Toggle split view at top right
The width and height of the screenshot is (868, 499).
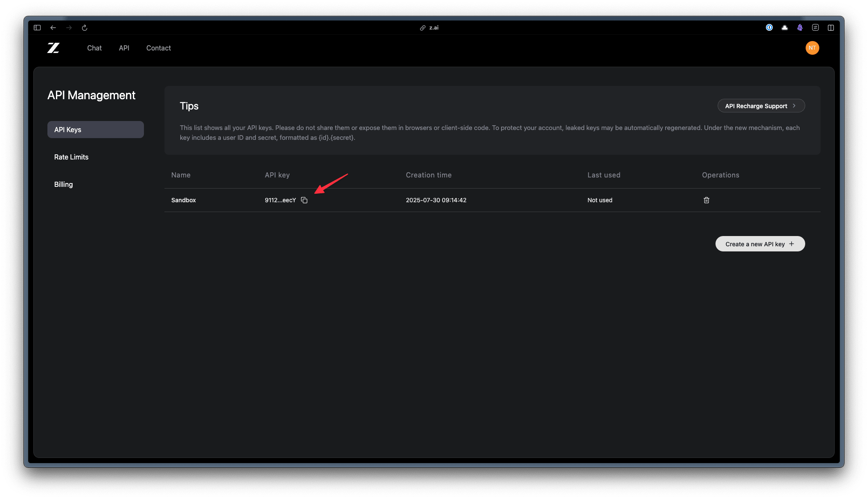pyautogui.click(x=831, y=28)
